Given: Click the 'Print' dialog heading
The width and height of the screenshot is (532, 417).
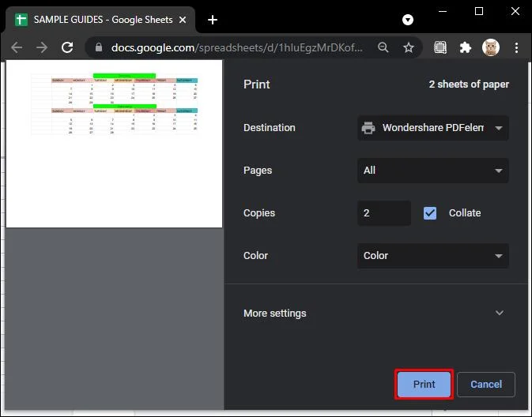Looking at the screenshot, I should click(256, 84).
